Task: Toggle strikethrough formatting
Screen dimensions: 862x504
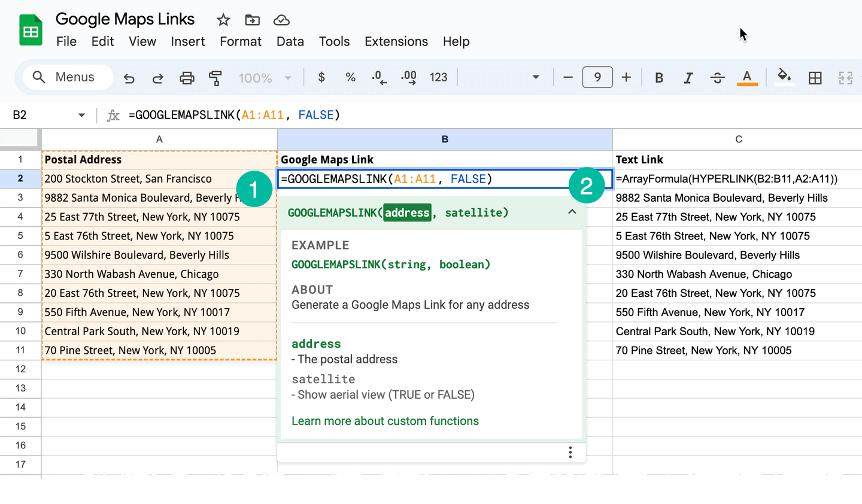Action: click(718, 78)
